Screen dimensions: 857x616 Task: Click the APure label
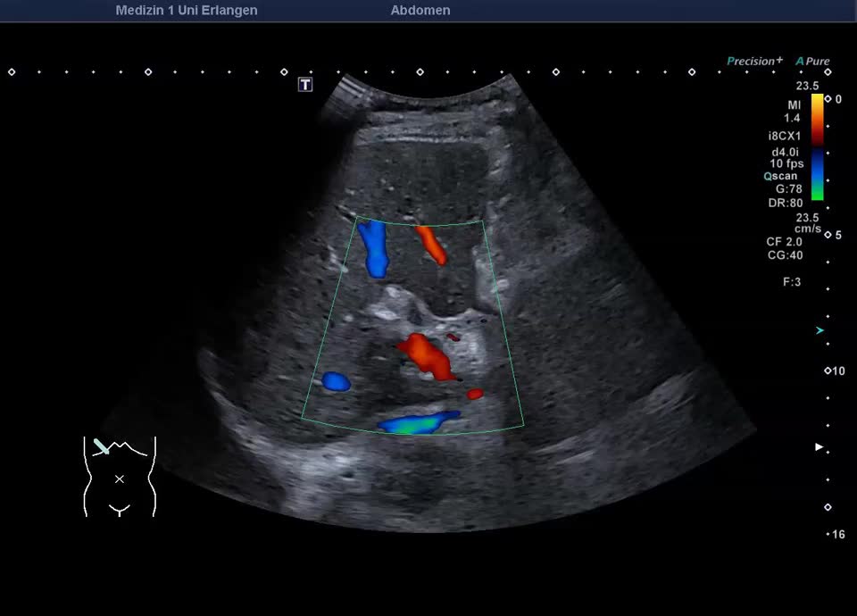(x=812, y=62)
